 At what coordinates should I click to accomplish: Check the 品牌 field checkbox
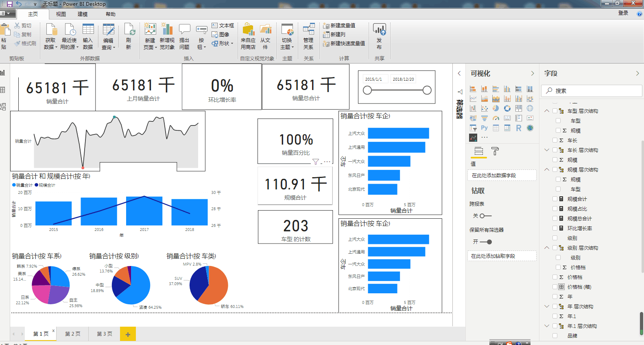point(555,336)
